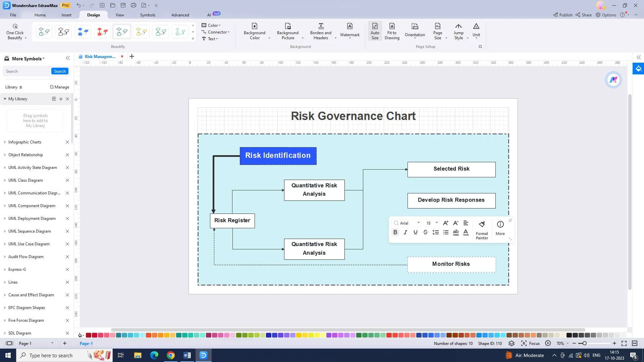Click the Advanced tab in ribbon
This screenshot has height=362, width=644.
pos(180,15)
